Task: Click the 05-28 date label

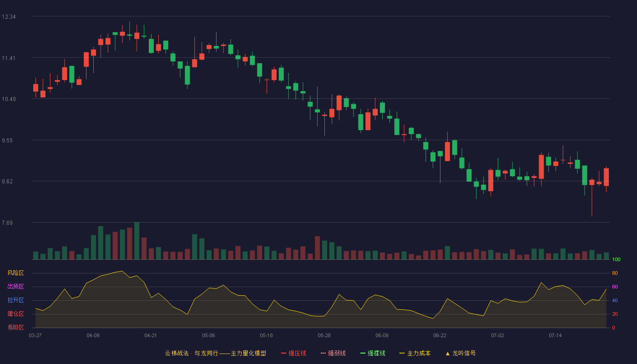Action: [x=324, y=335]
